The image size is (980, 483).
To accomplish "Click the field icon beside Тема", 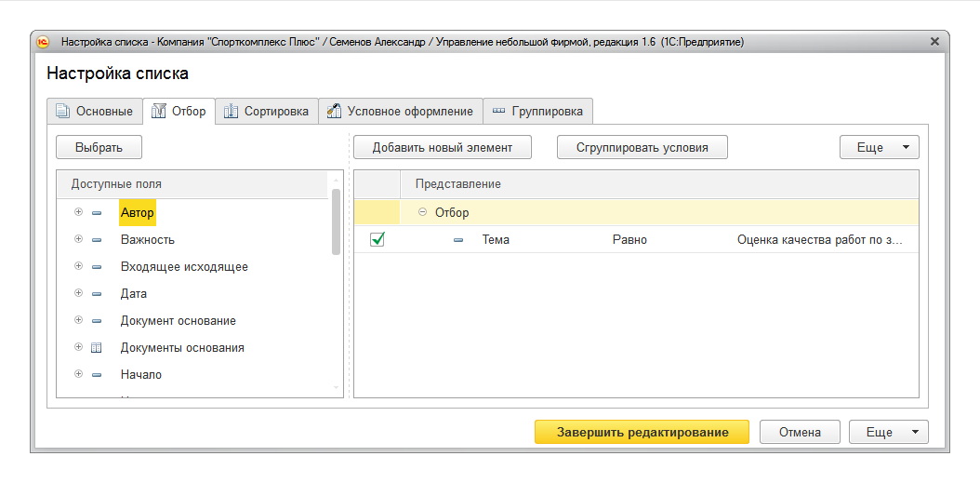I will click(x=458, y=240).
